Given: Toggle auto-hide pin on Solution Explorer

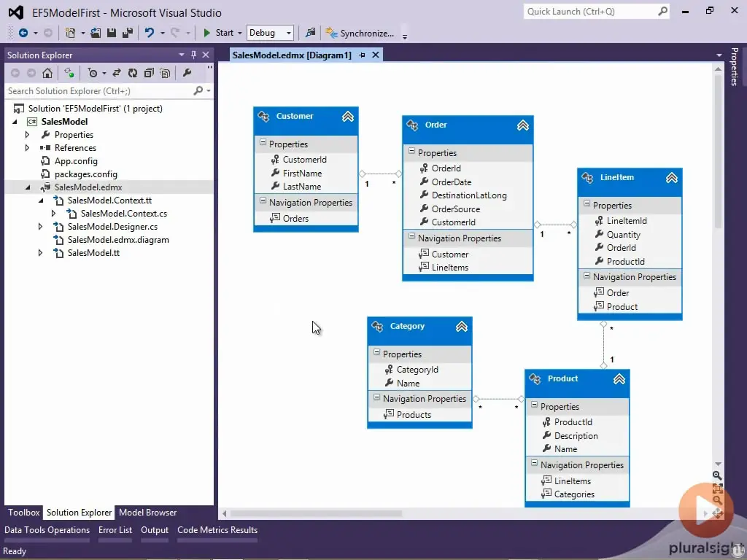Looking at the screenshot, I should coord(193,55).
